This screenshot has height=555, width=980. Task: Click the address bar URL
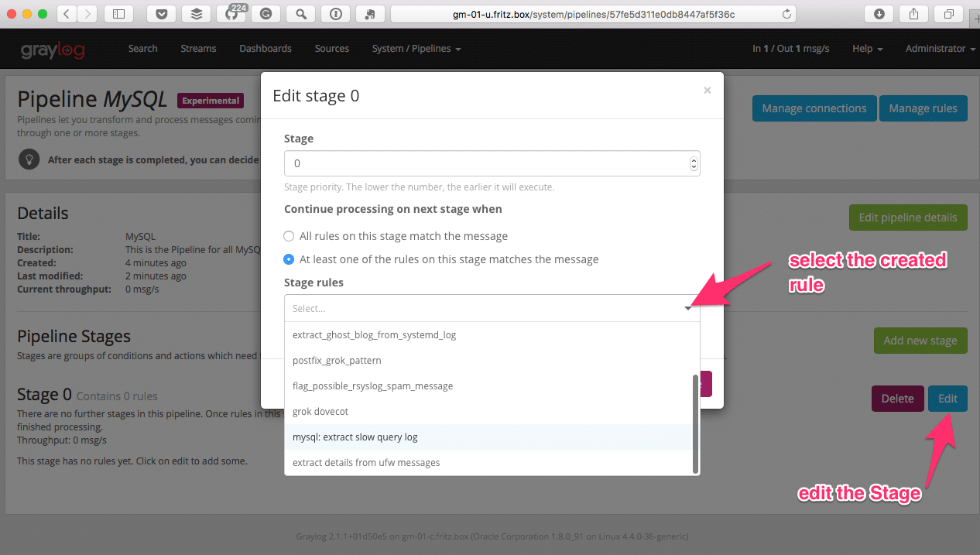(x=592, y=14)
